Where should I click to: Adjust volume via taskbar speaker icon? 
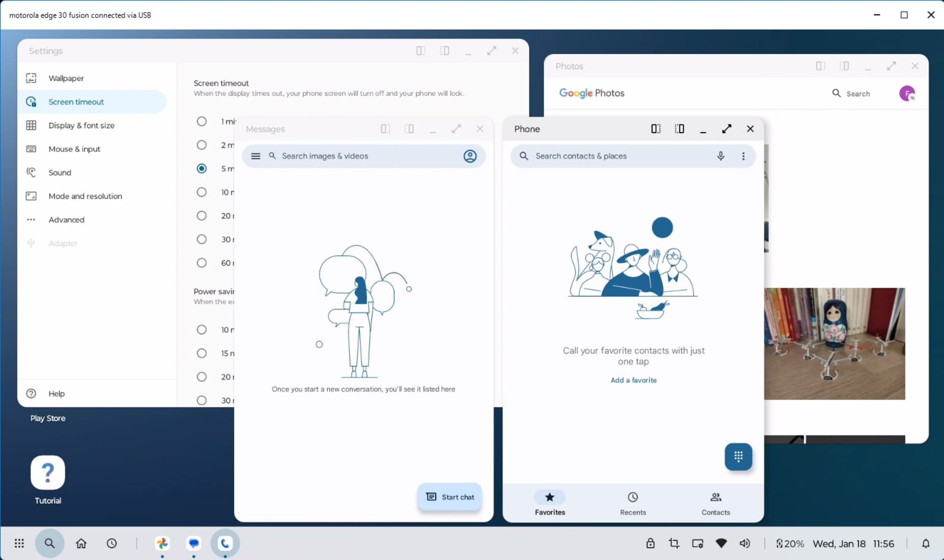744,543
